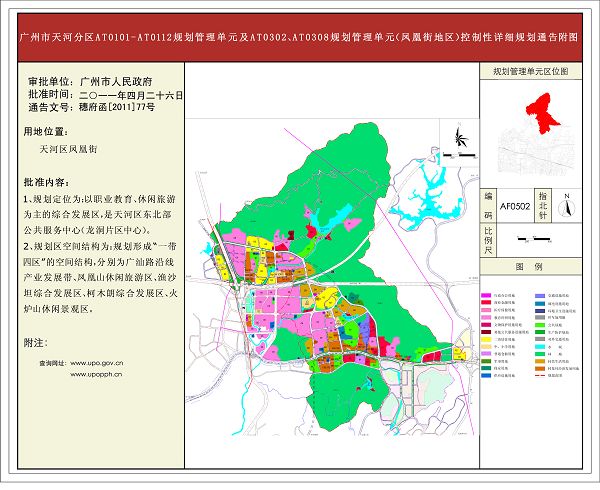Click the 图例 legend header

coord(530,268)
